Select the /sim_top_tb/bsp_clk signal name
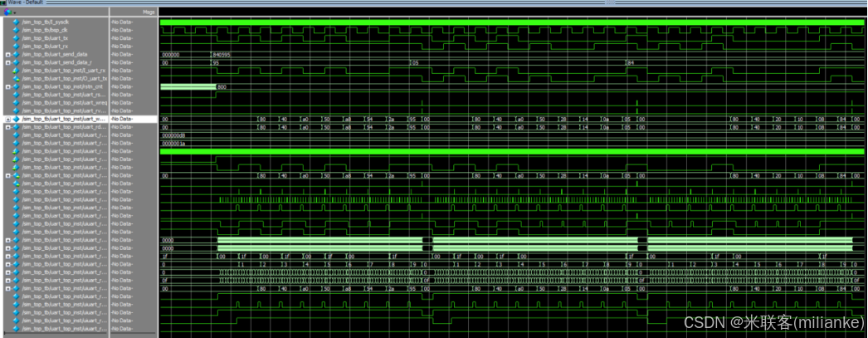The height and width of the screenshot is (338, 868). tap(44, 30)
